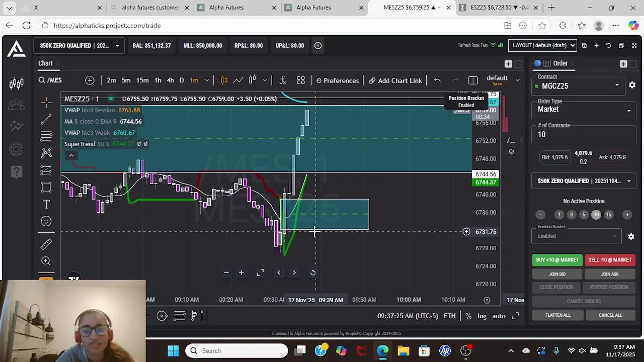The image size is (644, 362).
Task: Open the emoji icons tool
Action: click(46, 221)
